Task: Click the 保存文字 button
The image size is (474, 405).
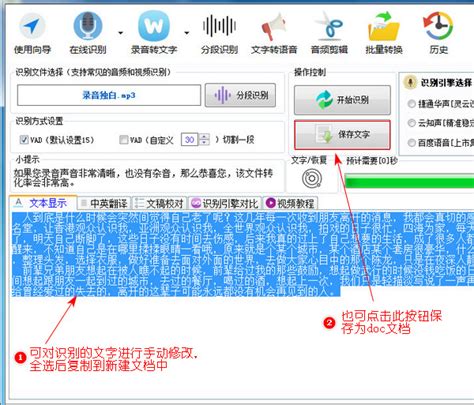Action: click(342, 135)
